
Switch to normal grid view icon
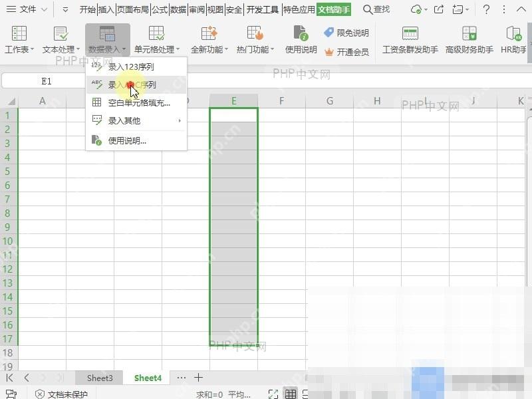[290, 394]
